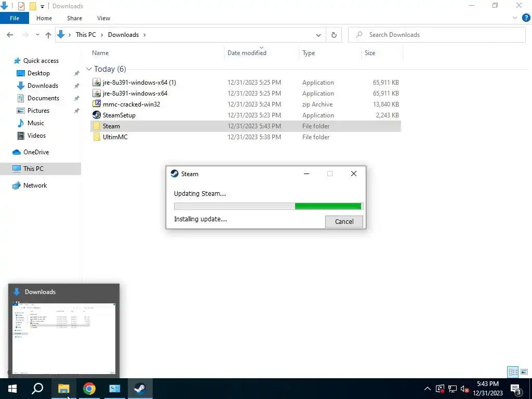Refresh the Downloads folder view
This screenshot has width=532, height=399.
(334, 35)
